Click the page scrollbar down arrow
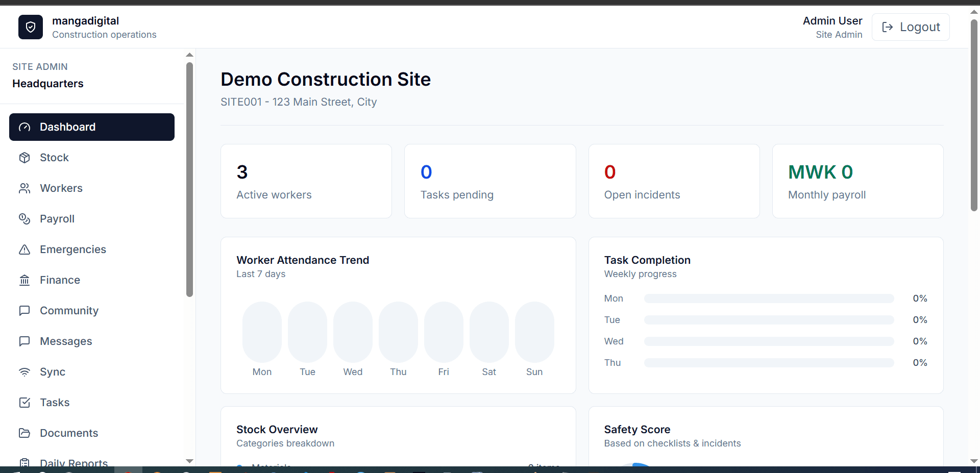Image resolution: width=980 pixels, height=473 pixels. 974,461
